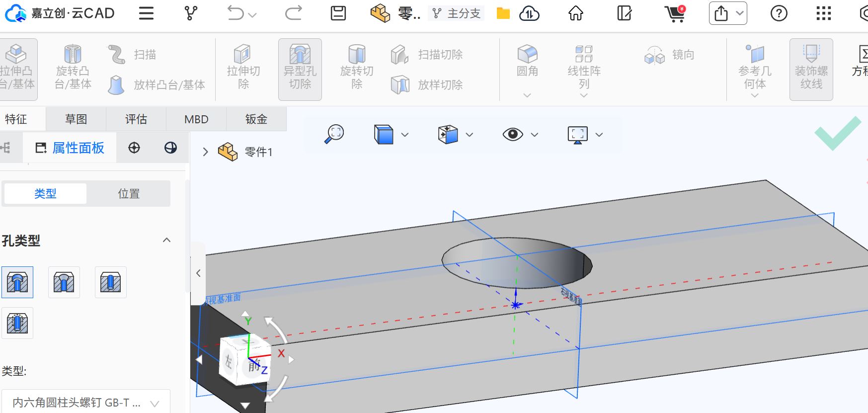Select the 圆角 fillet tool

(527, 62)
